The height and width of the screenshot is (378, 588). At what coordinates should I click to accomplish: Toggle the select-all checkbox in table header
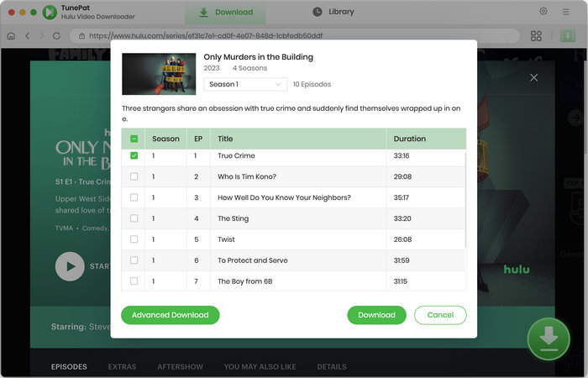(134, 139)
